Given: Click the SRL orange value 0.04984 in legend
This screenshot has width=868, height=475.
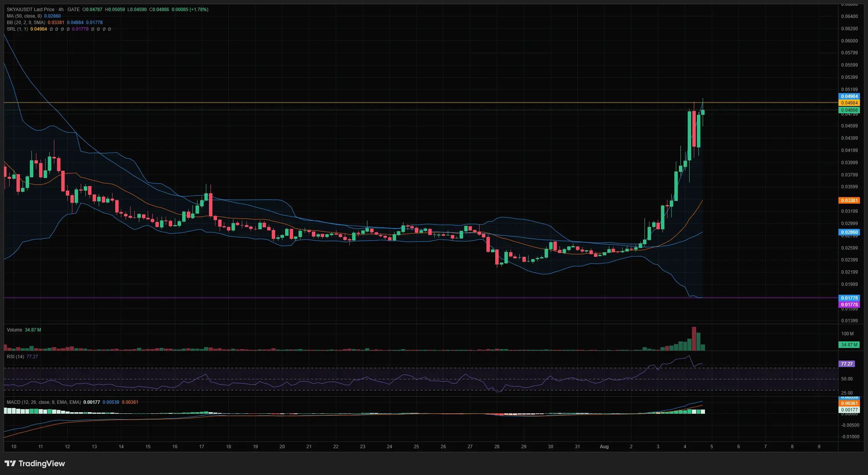Looking at the screenshot, I should point(39,29).
